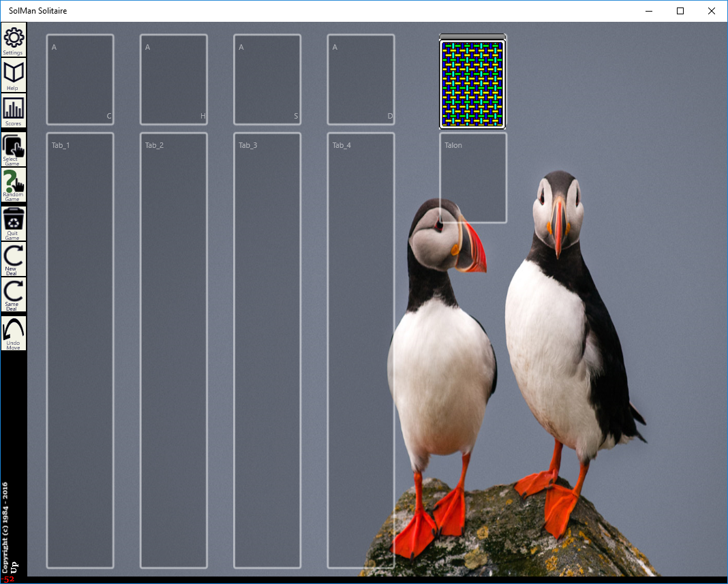View the Scores chart icon
728x584 pixels.
[13, 110]
